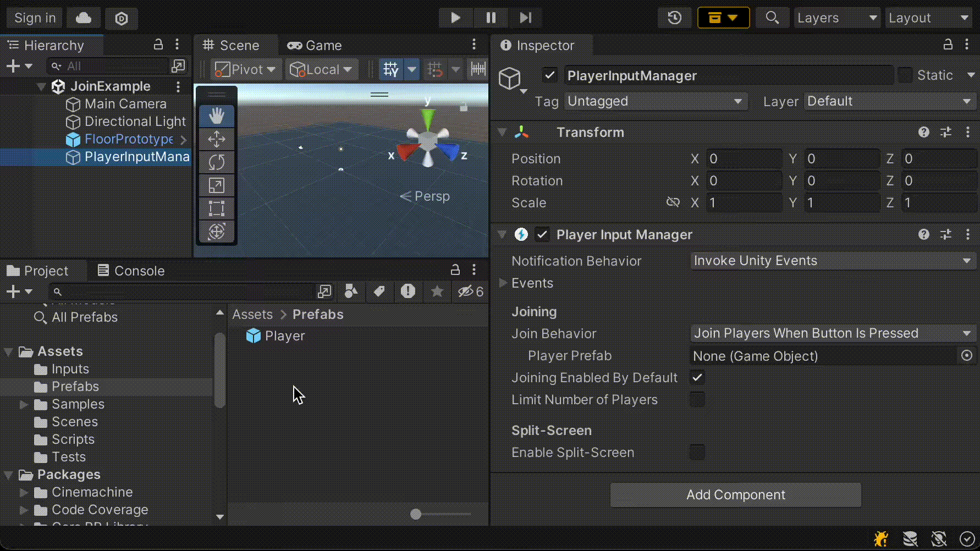980x551 pixels.
Task: Disable the Player Input Manager component checkbox
Action: 542,235
